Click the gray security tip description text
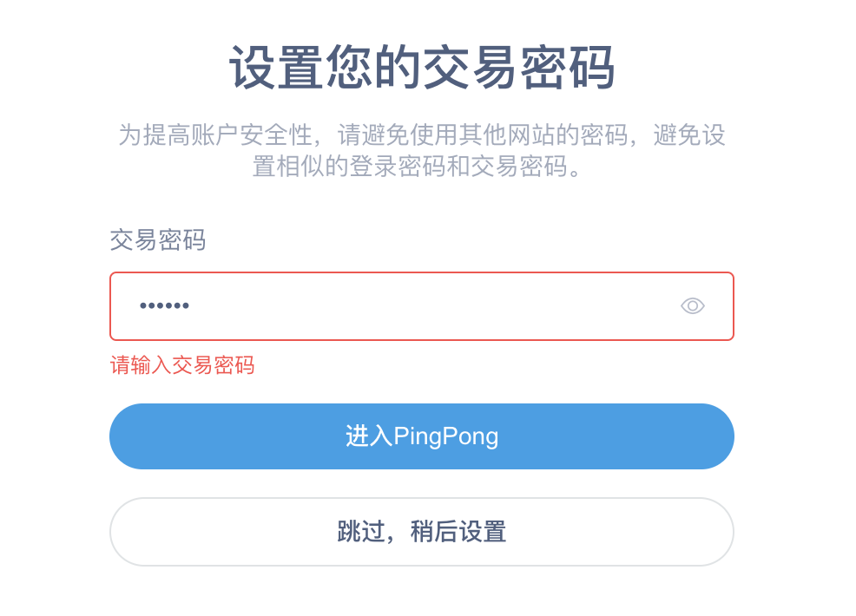This screenshot has height=616, width=856. 422,135
